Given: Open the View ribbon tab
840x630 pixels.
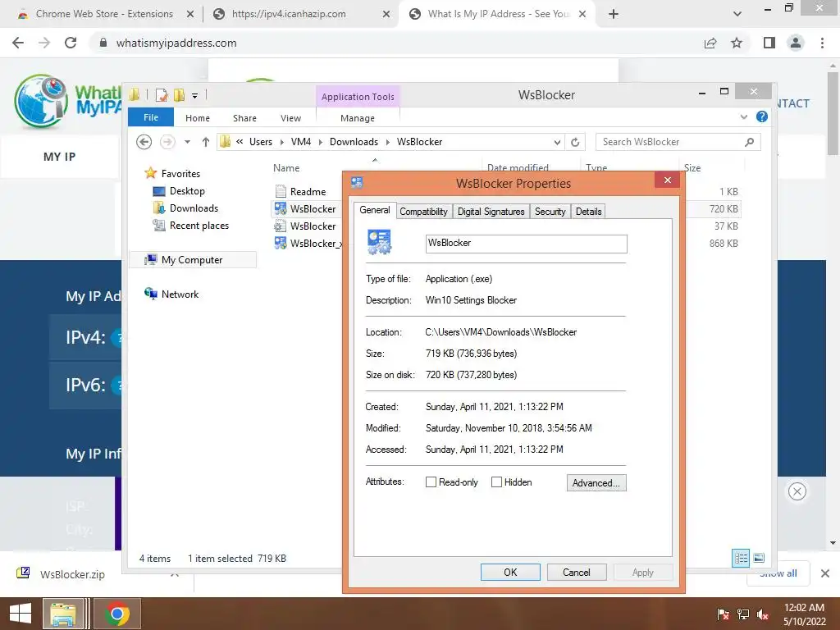Looking at the screenshot, I should (x=291, y=118).
